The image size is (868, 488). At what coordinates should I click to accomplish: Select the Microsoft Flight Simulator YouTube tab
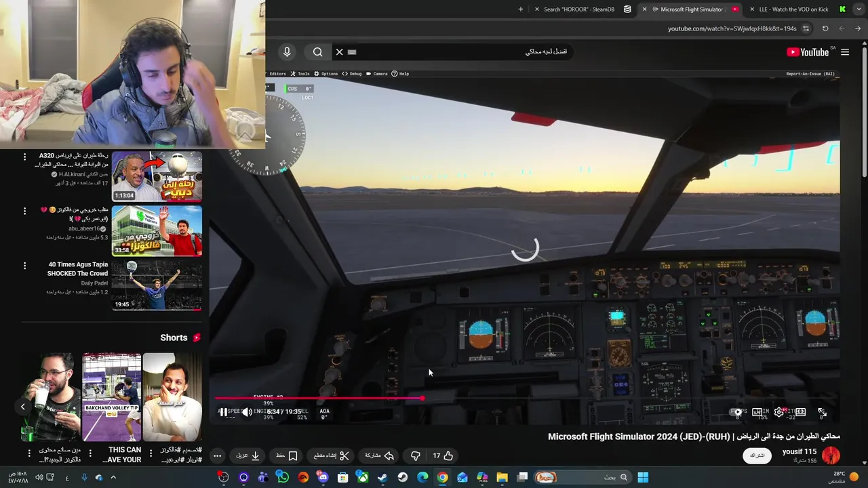pos(692,9)
